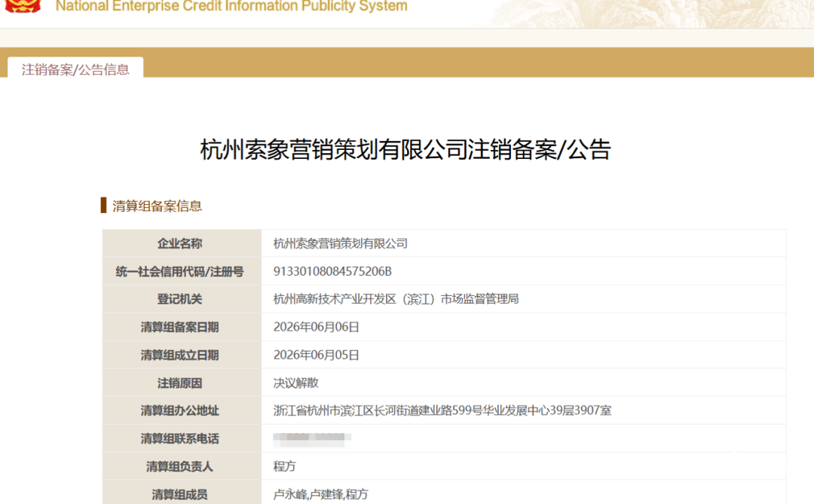Click the 统一社会信用代码/注册号 label
Viewport: 814px width, 504px height.
pos(179,271)
